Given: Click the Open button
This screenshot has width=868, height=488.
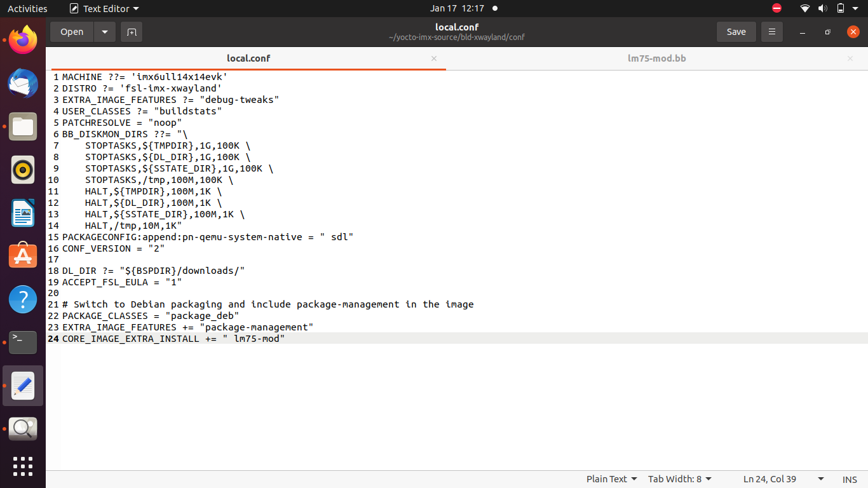Looking at the screenshot, I should 72,32.
